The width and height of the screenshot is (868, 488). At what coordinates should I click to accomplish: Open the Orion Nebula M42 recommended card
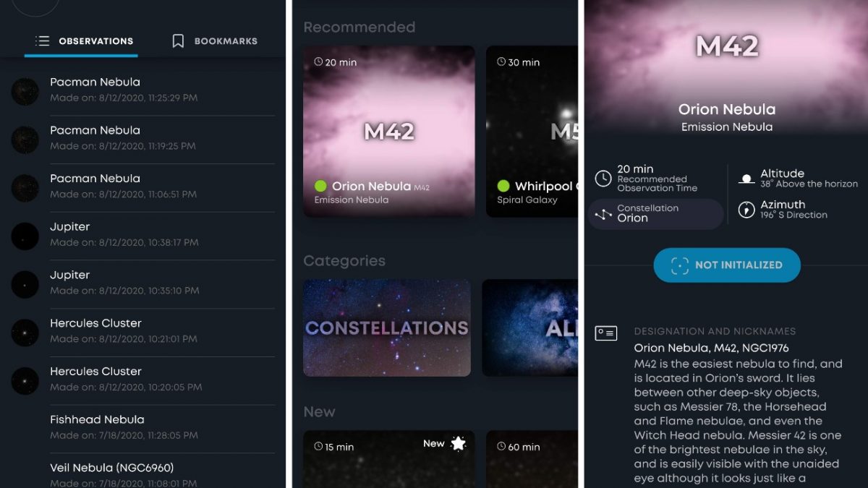(x=389, y=132)
